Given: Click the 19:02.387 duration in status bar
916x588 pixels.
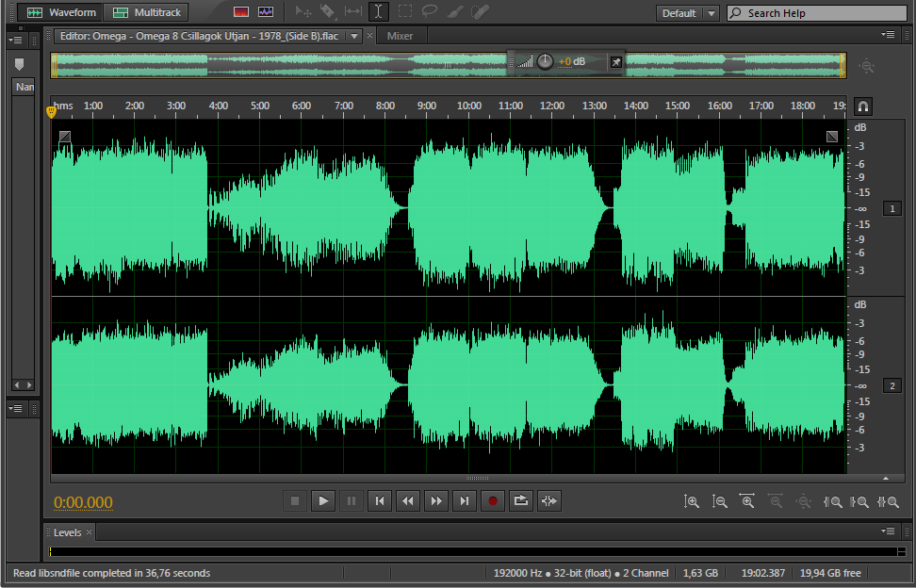Looking at the screenshot, I should (763, 574).
